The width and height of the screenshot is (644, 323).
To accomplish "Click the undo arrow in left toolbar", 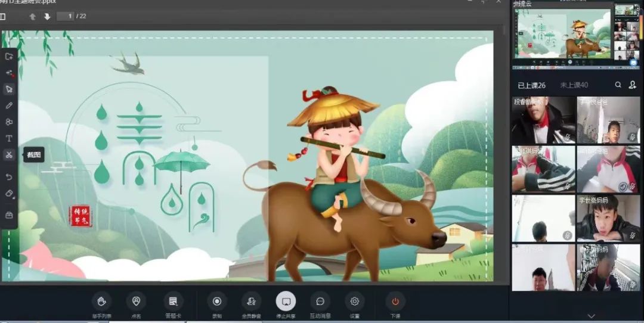I will click(9, 177).
